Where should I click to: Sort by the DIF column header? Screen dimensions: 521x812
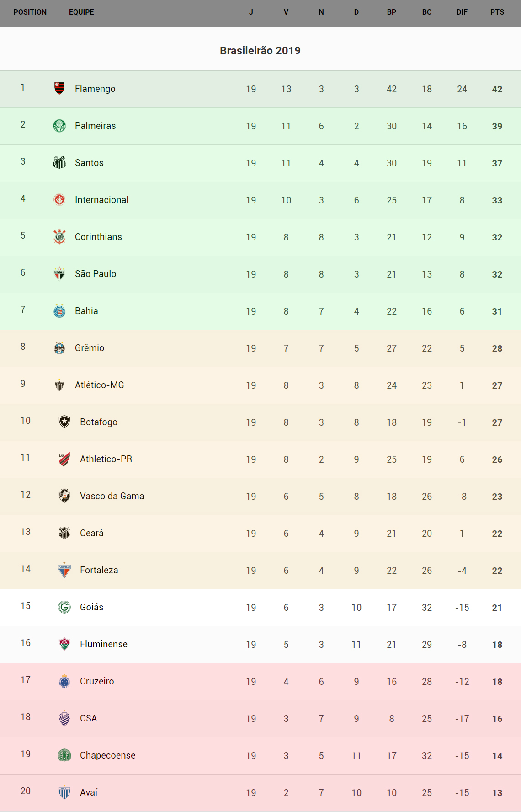click(462, 12)
